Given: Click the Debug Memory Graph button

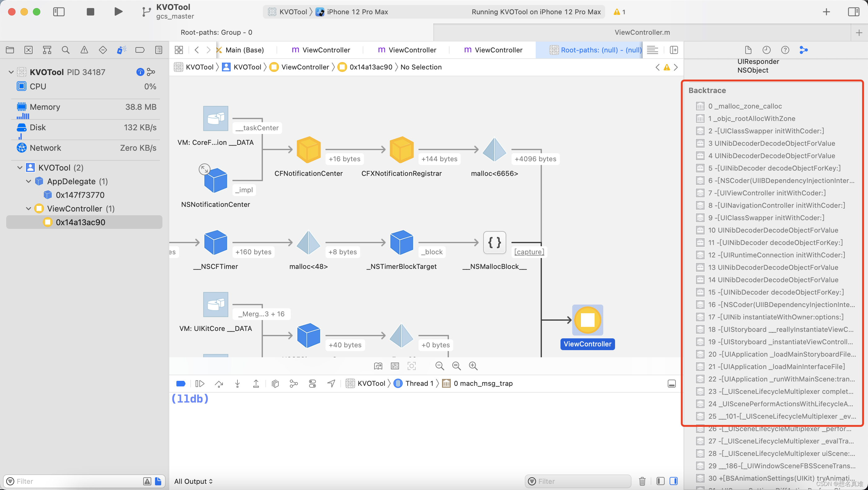Looking at the screenshot, I should coord(294,384).
